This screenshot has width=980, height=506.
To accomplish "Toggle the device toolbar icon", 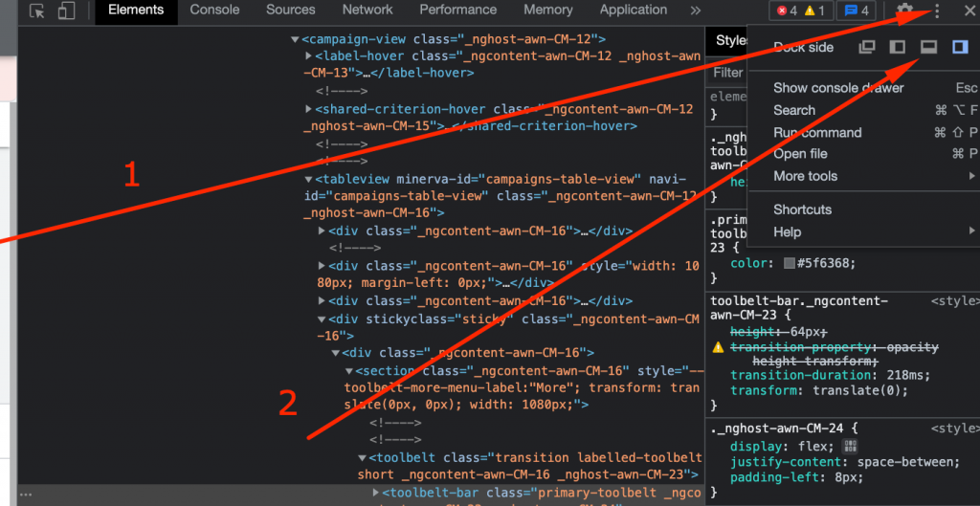I will 66,11.
